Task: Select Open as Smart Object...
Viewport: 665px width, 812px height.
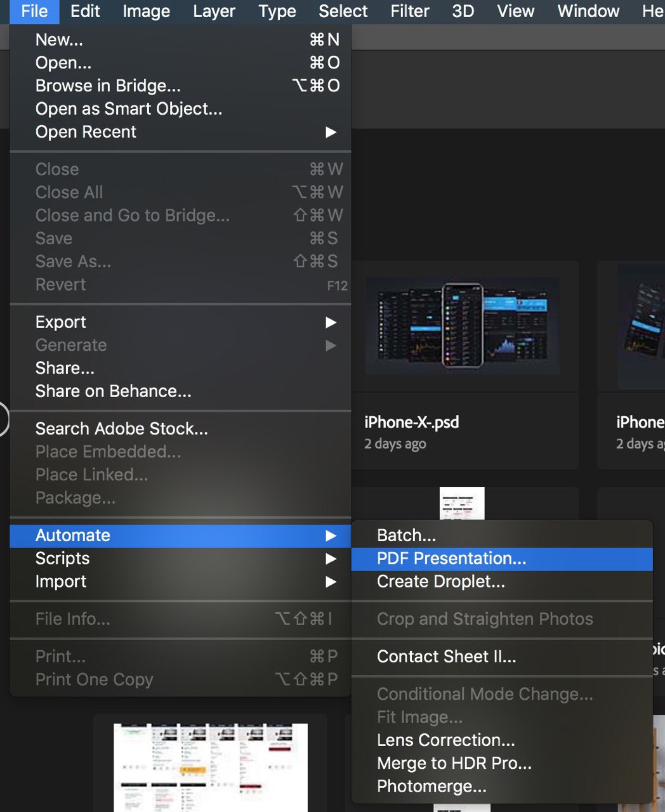Action: [x=181, y=109]
